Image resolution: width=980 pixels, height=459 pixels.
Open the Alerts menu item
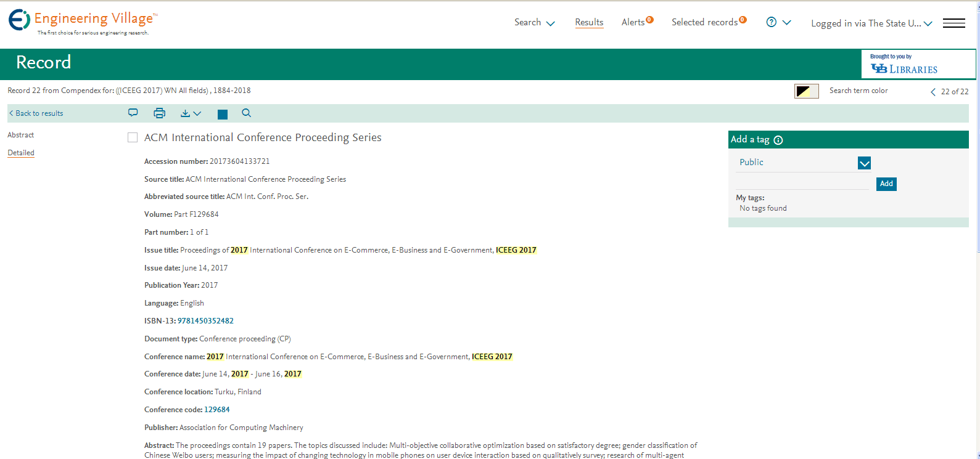pos(633,22)
